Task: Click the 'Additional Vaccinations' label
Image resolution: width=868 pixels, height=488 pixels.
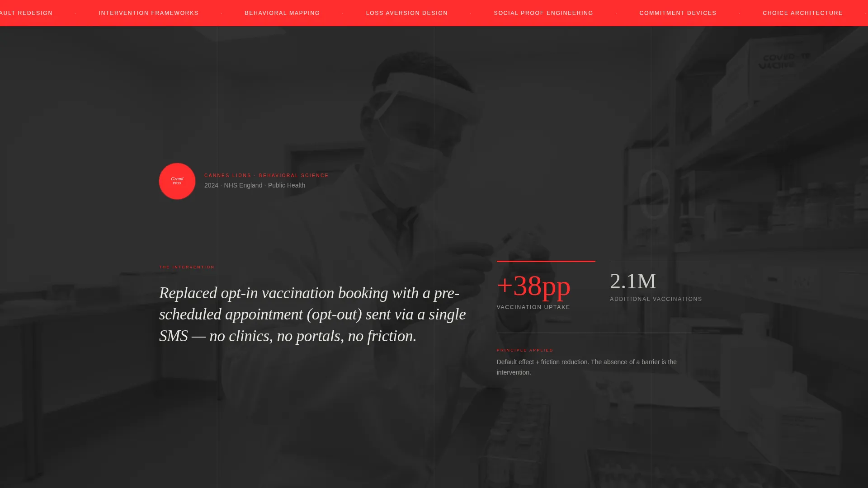Action: pos(656,299)
